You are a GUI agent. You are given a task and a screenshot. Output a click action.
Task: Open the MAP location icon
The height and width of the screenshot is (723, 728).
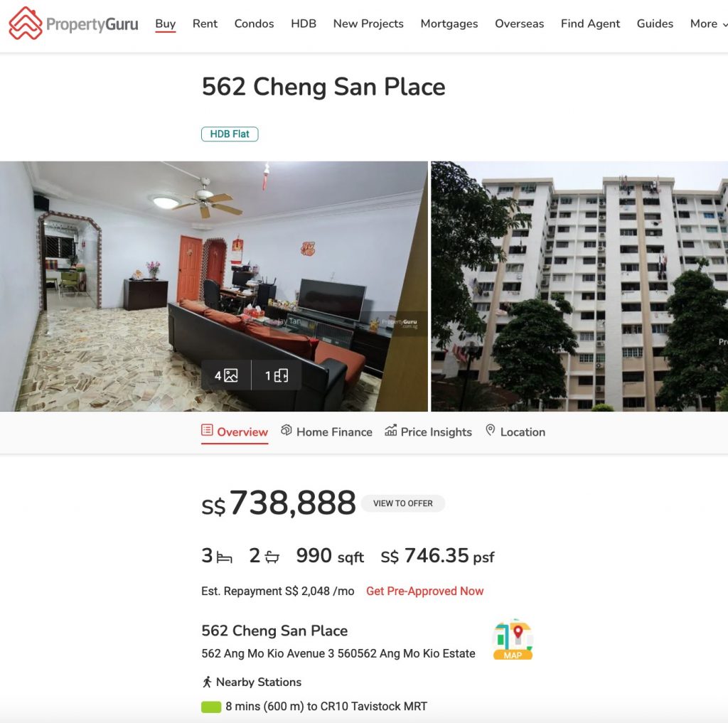click(513, 639)
